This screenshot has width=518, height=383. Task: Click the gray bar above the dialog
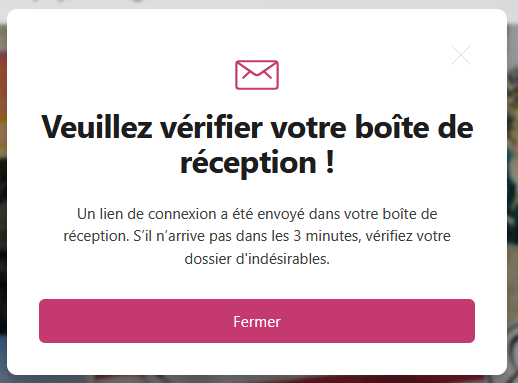tap(257, 4)
